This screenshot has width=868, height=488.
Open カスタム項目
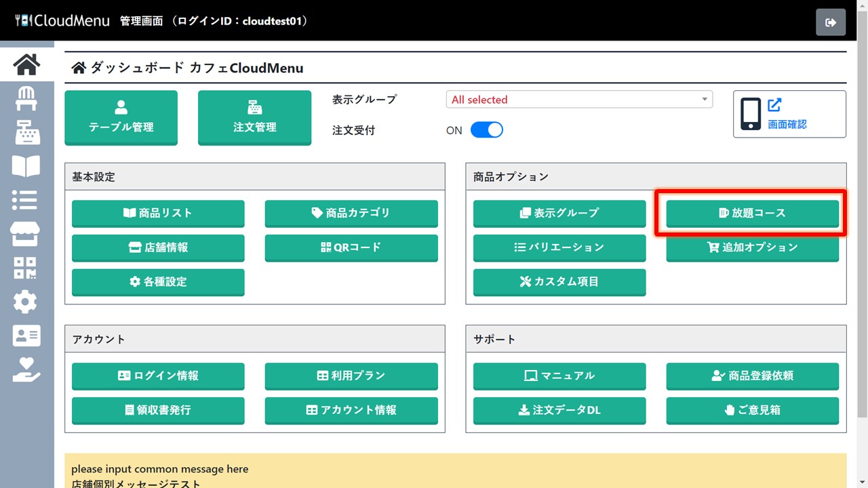click(559, 282)
